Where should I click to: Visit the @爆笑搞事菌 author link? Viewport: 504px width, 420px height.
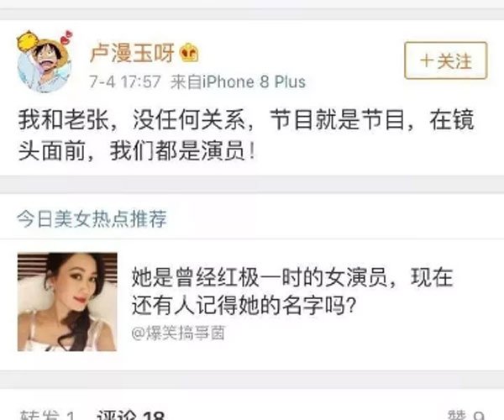178,333
